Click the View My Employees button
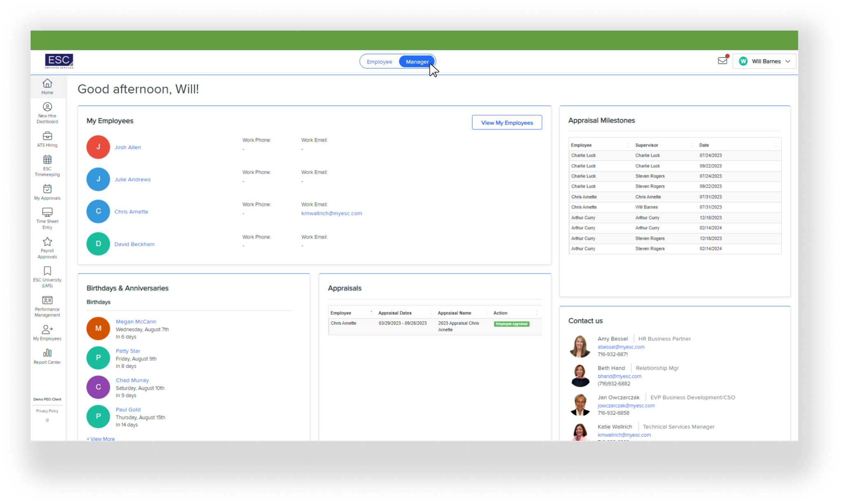841x504 pixels. click(x=507, y=122)
